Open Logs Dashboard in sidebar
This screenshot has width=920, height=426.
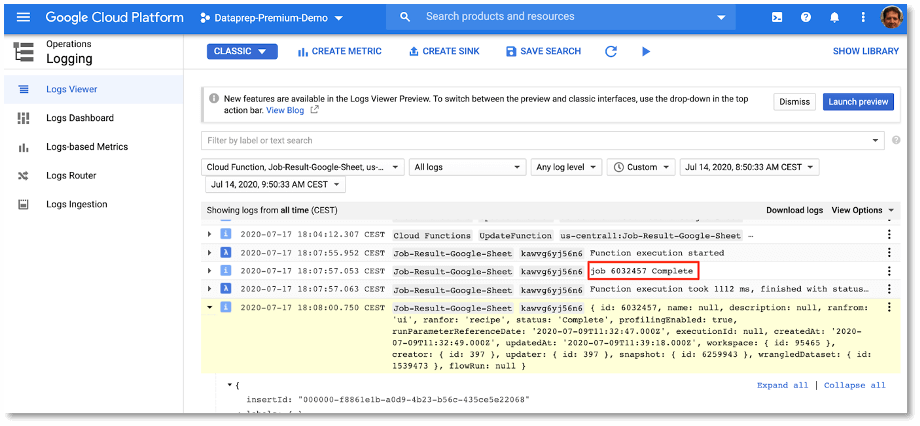point(94,118)
